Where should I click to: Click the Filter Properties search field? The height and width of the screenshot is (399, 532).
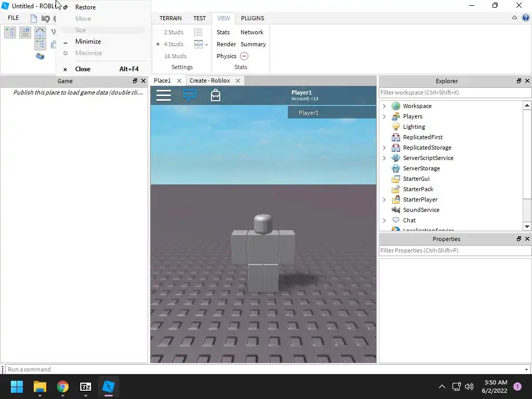tap(455, 250)
